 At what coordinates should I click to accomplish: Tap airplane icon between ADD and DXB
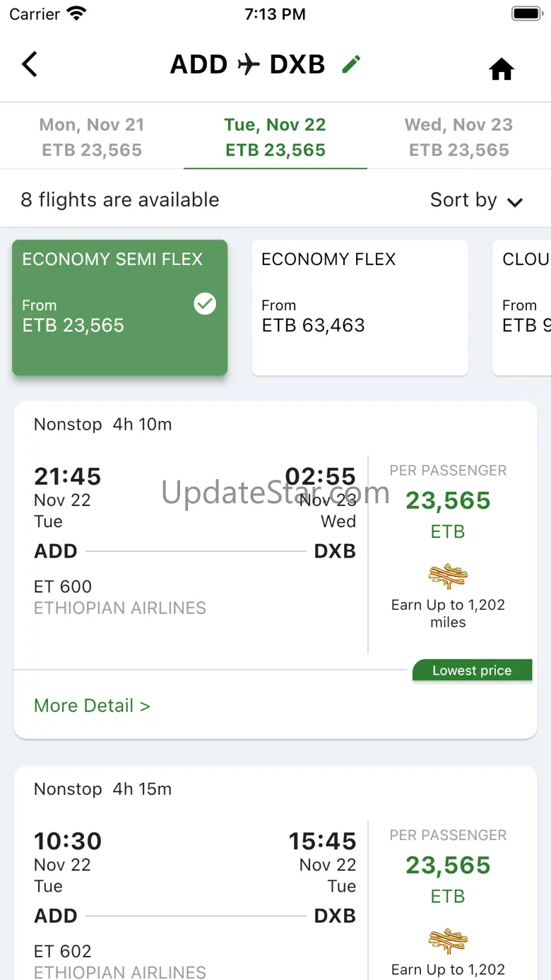pos(249,64)
